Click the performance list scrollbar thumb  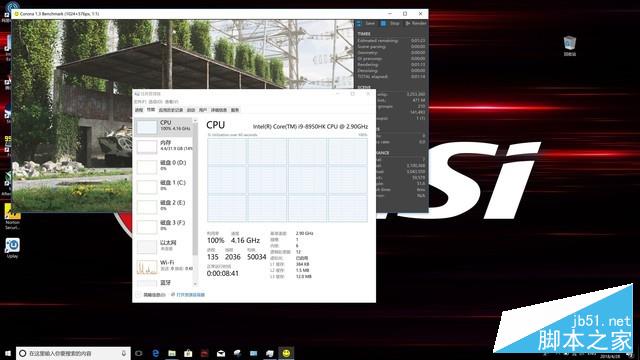click(x=195, y=190)
